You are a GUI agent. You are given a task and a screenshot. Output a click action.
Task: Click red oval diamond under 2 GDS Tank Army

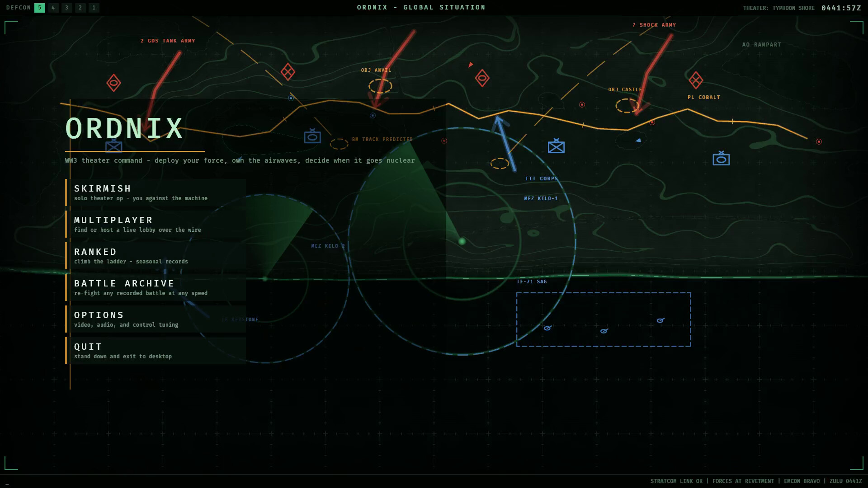113,83
